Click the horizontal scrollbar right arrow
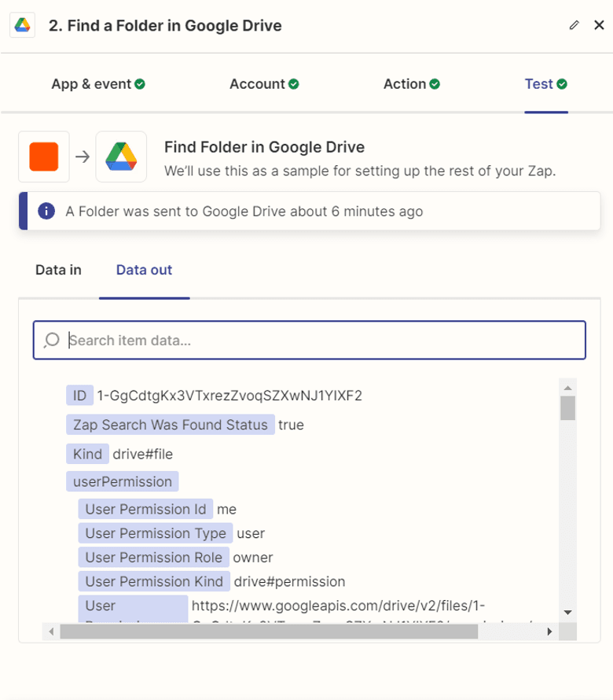The width and height of the screenshot is (613, 700). pyautogui.click(x=549, y=632)
